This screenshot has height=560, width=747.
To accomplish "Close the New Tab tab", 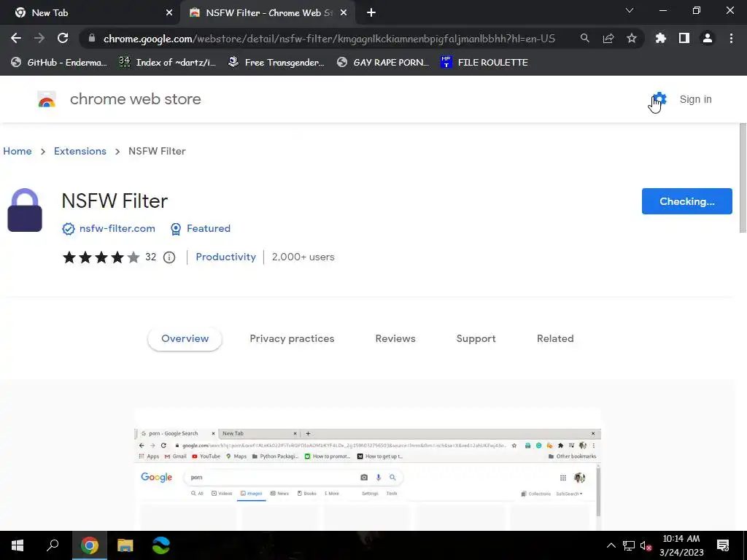I will click(169, 13).
